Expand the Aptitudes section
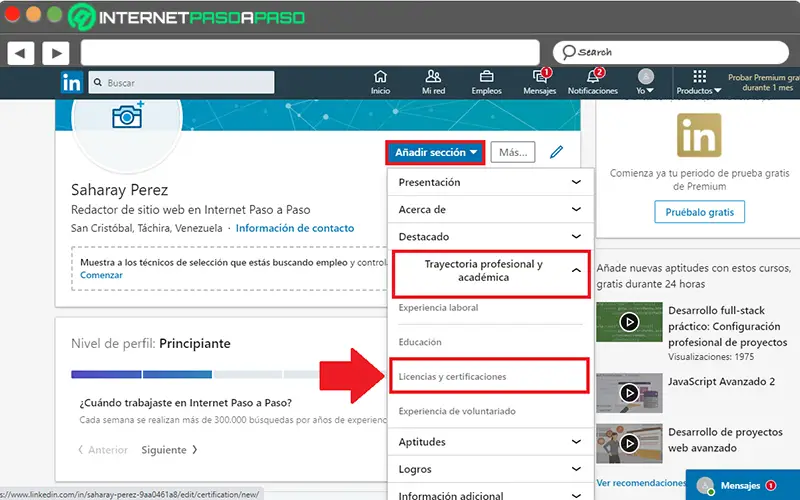The height and width of the screenshot is (500, 800). (x=490, y=442)
